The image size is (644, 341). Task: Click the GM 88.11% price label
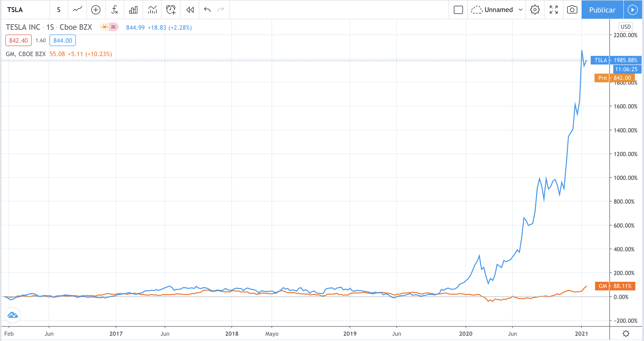coord(615,286)
